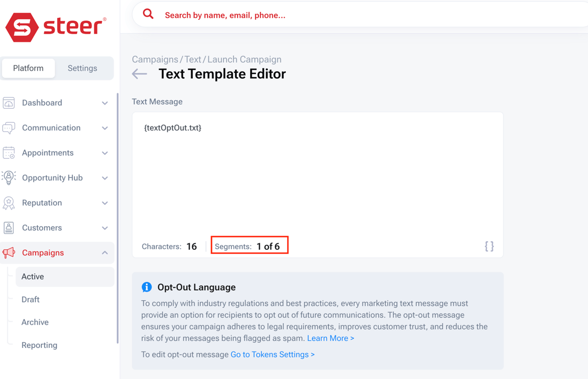Screen dimensions: 588x379
Task: Expand the Appointments menu chevron
Action: coord(105,153)
